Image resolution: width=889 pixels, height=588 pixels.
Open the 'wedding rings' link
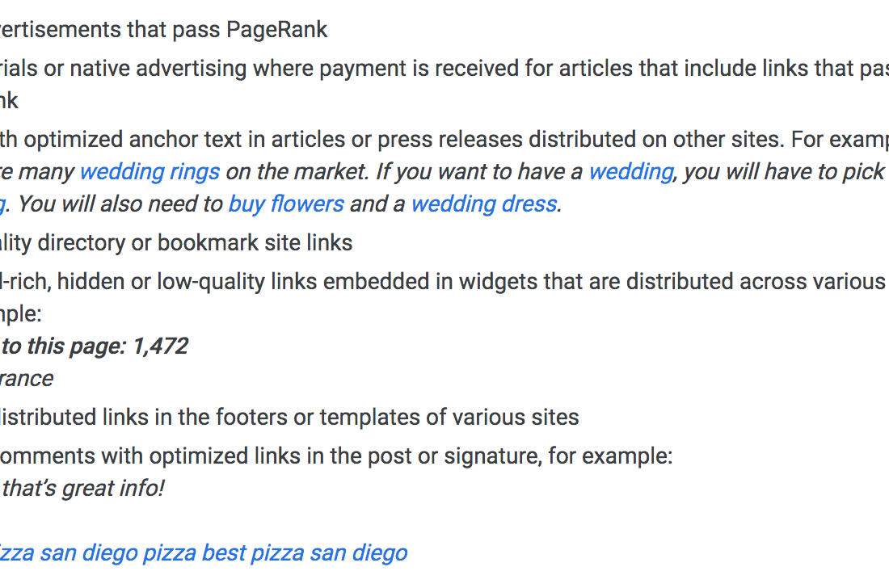pos(150,172)
